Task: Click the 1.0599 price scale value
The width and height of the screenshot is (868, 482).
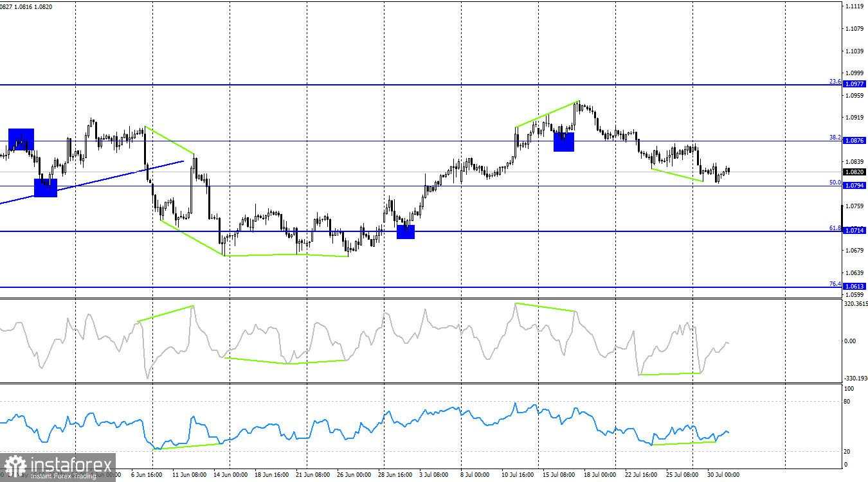Action: click(x=854, y=294)
